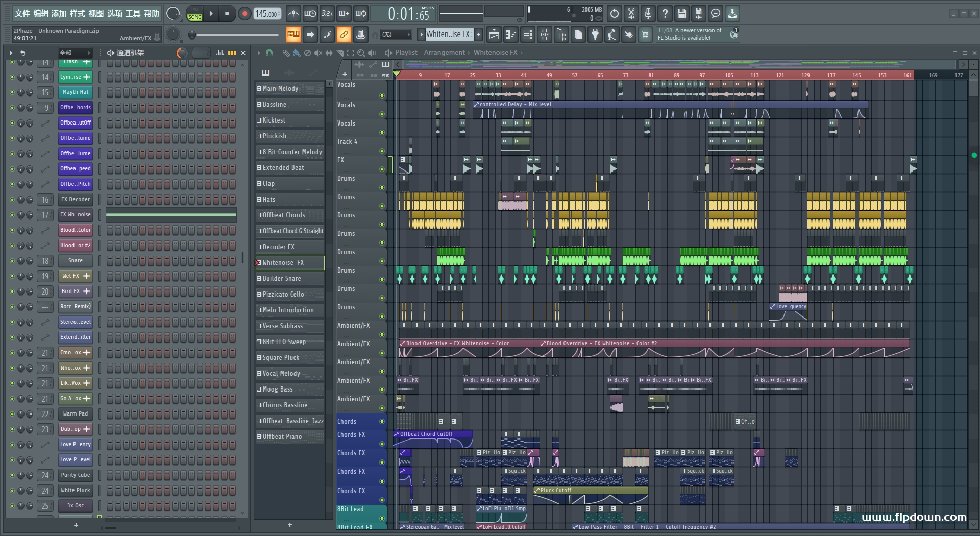Click the microphone one-click recording icon
The image size is (980, 536).
[x=648, y=14]
